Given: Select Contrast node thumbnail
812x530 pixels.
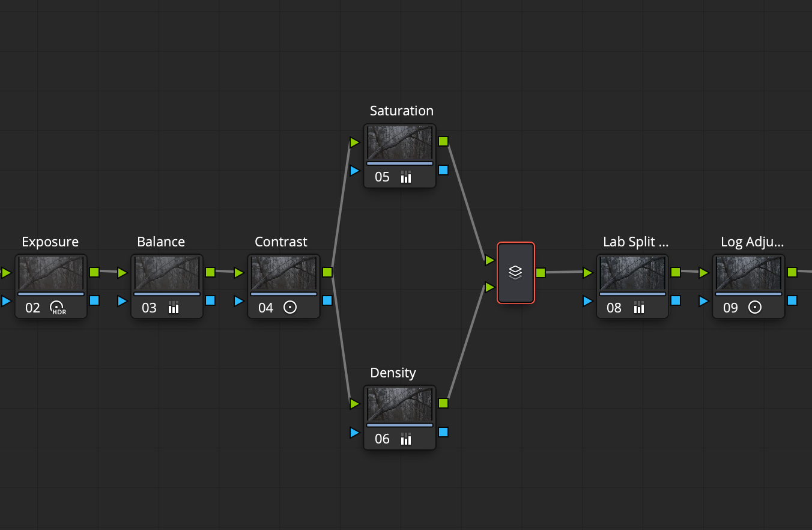Looking at the screenshot, I should (x=283, y=273).
